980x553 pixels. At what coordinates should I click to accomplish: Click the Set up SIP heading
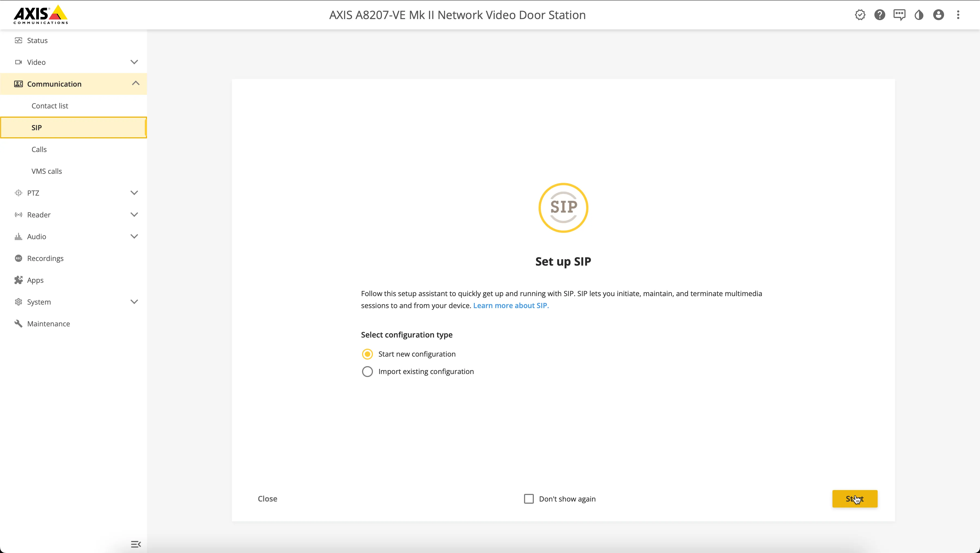[x=563, y=262]
